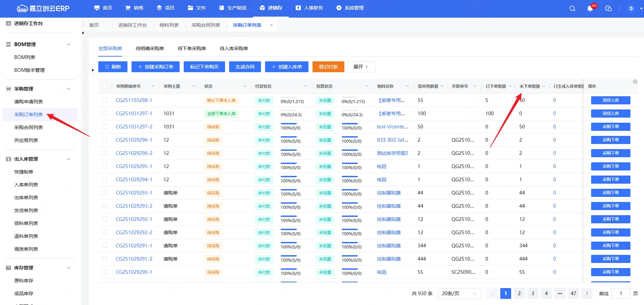The width and height of the screenshot is (644, 305).
Task: Open the 20条/页 page size dropdown
Action: tap(459, 293)
